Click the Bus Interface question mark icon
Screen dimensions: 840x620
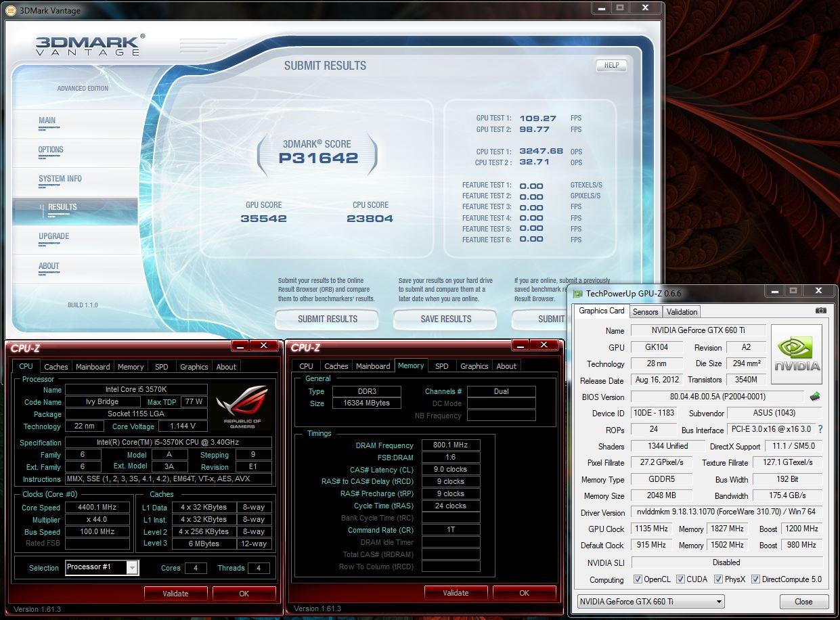coord(820,429)
